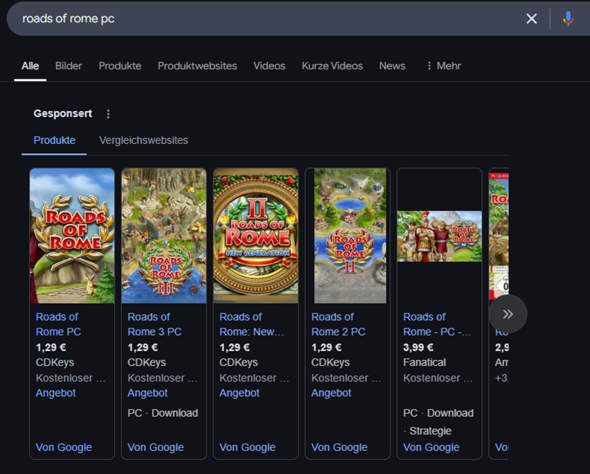Click CDKeys seller on Roads of Rome: New card
Viewport: 590px width, 474px height.
click(239, 362)
